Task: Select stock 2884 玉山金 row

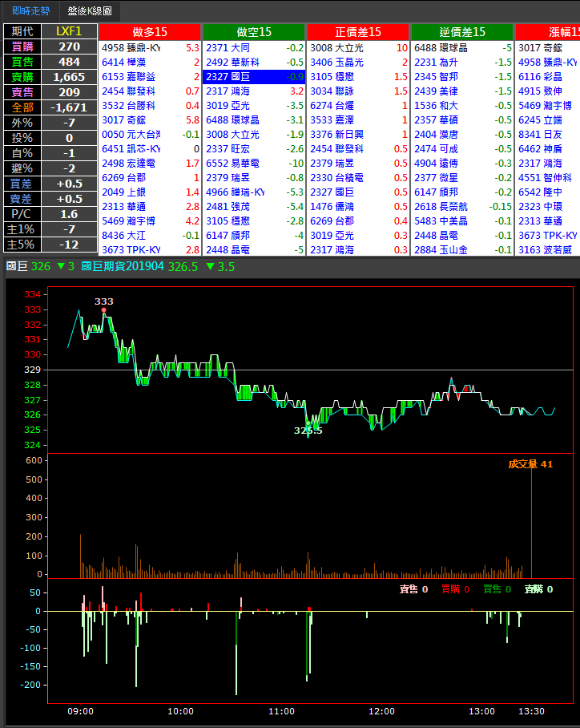Action: click(x=462, y=250)
